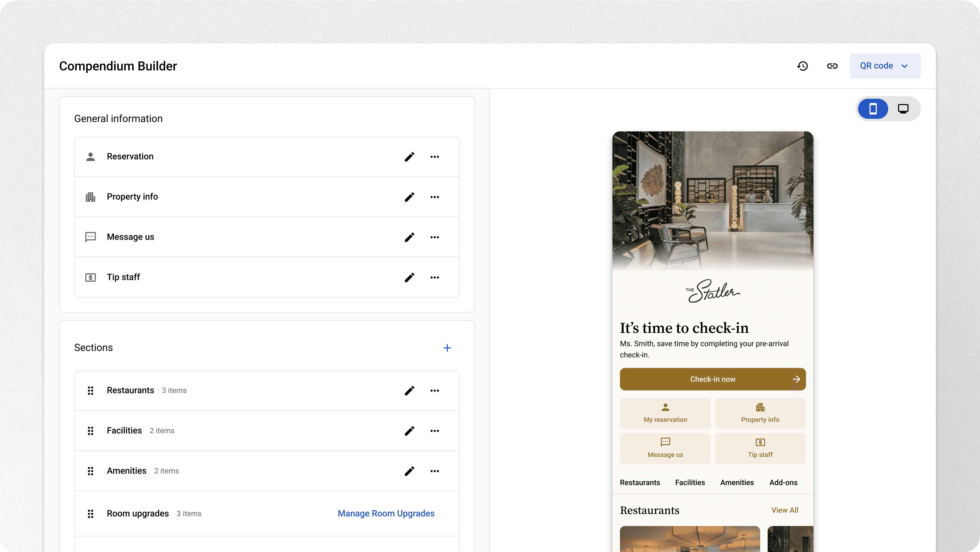This screenshot has width=980, height=552.
Task: Open more options for Message us
Action: (434, 237)
